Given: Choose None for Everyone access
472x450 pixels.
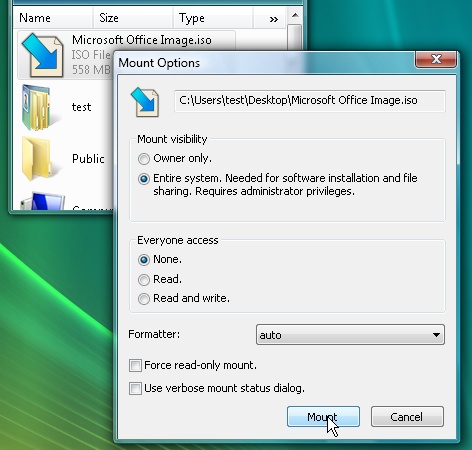Looking at the screenshot, I should [x=144, y=260].
